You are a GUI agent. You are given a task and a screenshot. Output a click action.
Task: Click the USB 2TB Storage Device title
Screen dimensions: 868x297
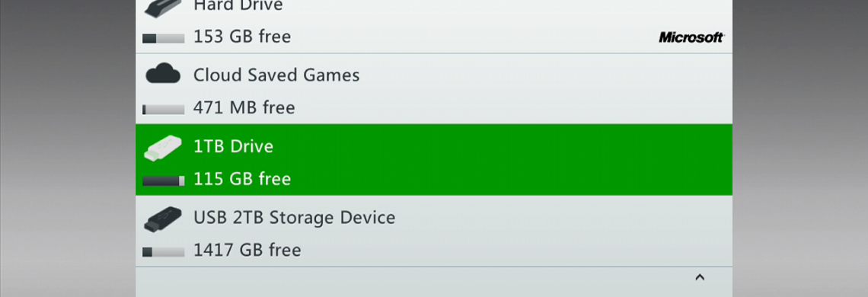[294, 217]
